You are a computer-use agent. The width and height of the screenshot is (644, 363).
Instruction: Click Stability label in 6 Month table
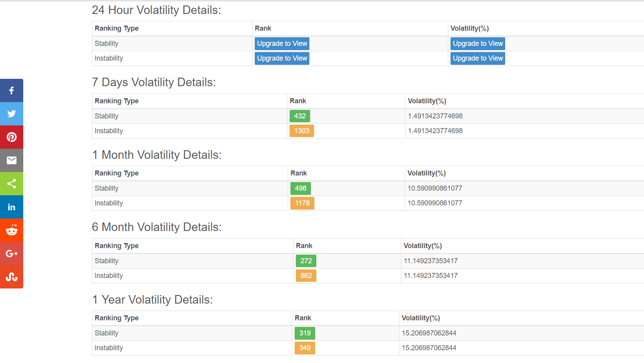click(106, 261)
